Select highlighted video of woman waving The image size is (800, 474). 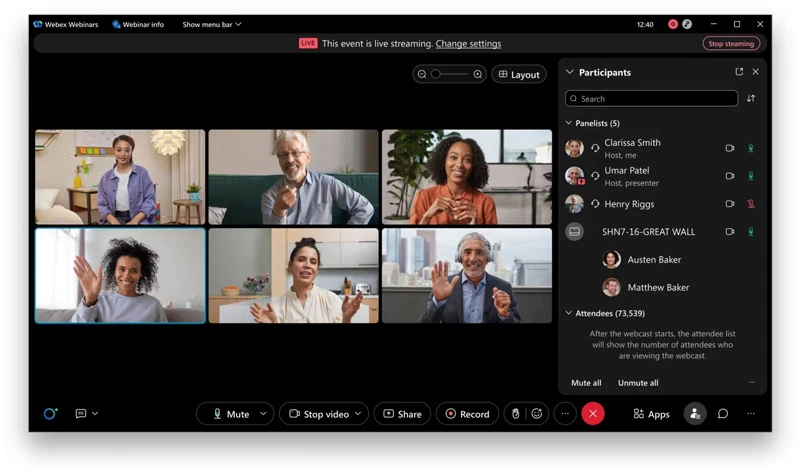click(x=120, y=276)
